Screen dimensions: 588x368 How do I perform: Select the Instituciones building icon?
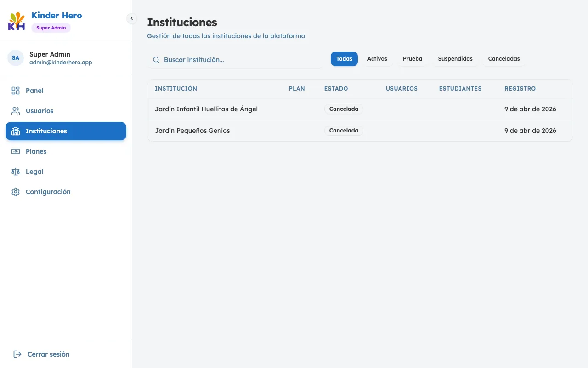(16, 131)
